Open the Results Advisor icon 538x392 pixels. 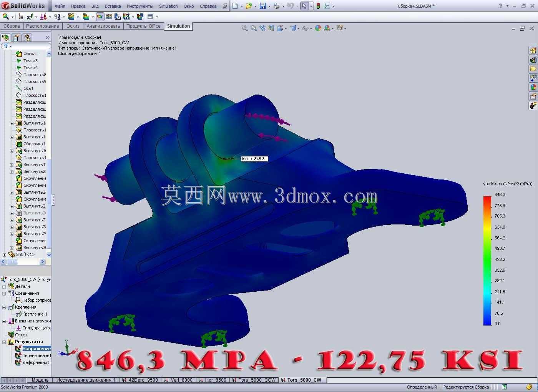coord(86,17)
